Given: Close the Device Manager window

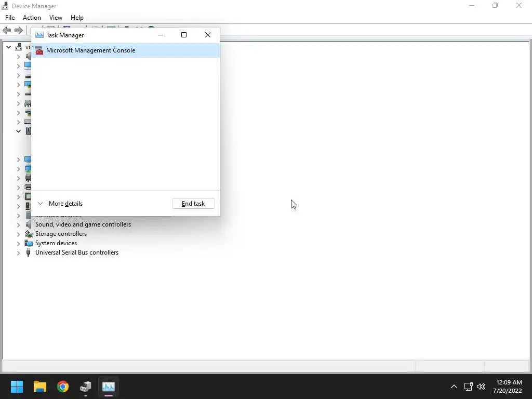Looking at the screenshot, I should click(x=519, y=5).
